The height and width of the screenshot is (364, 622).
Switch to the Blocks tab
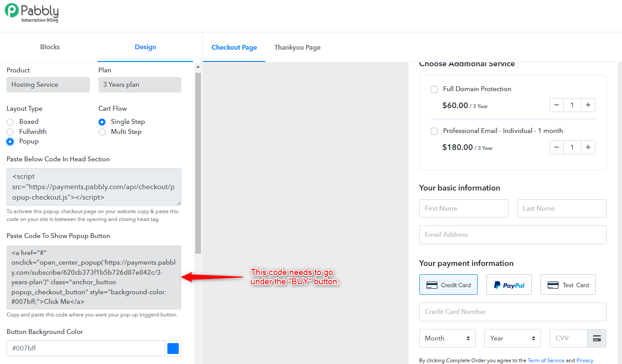[50, 47]
